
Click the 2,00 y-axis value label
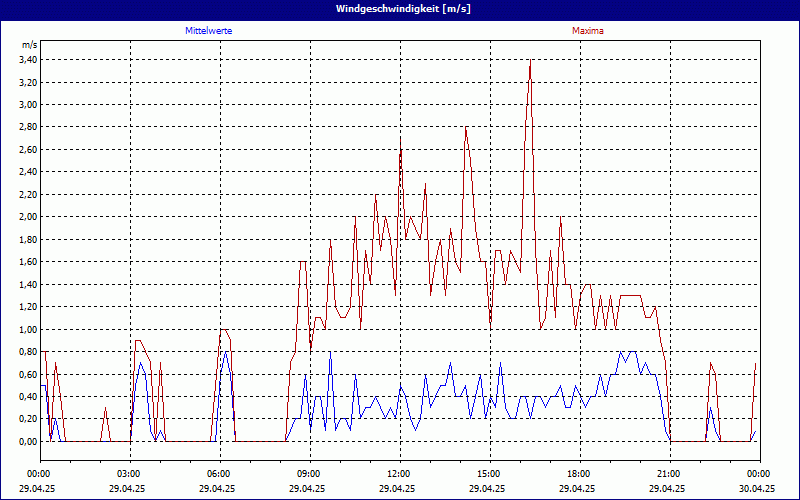(x=28, y=217)
